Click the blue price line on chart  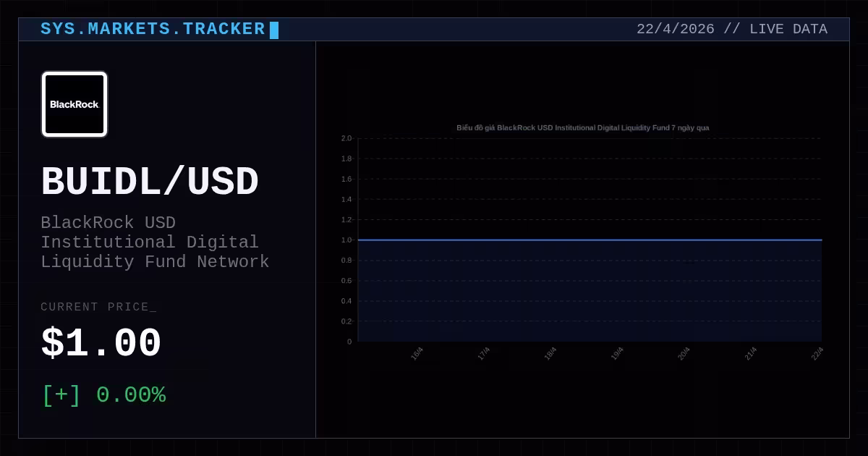[590, 240]
